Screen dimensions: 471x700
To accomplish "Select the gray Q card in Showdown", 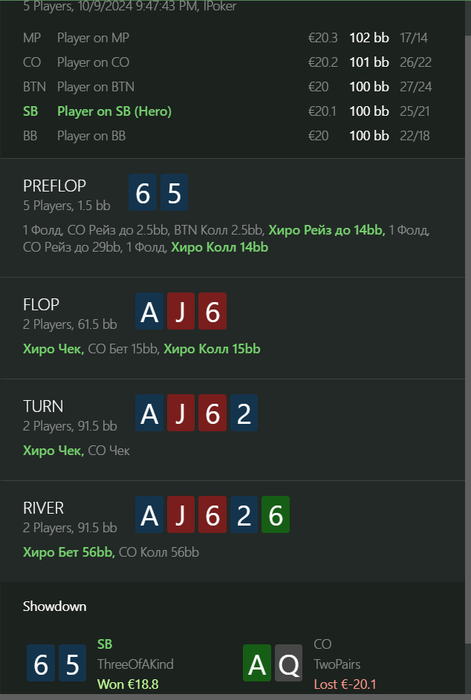I will (288, 663).
